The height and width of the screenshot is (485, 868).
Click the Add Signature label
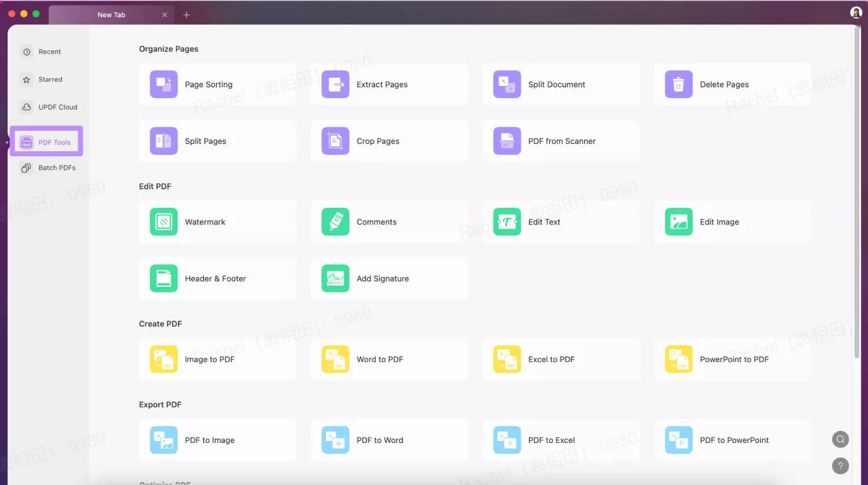click(383, 279)
